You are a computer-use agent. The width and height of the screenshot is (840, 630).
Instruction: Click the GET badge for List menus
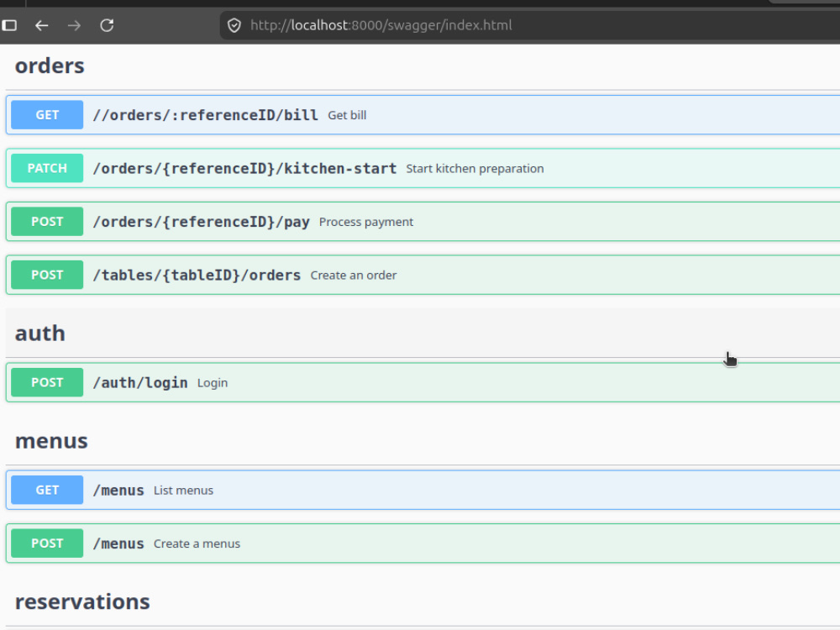tap(47, 491)
